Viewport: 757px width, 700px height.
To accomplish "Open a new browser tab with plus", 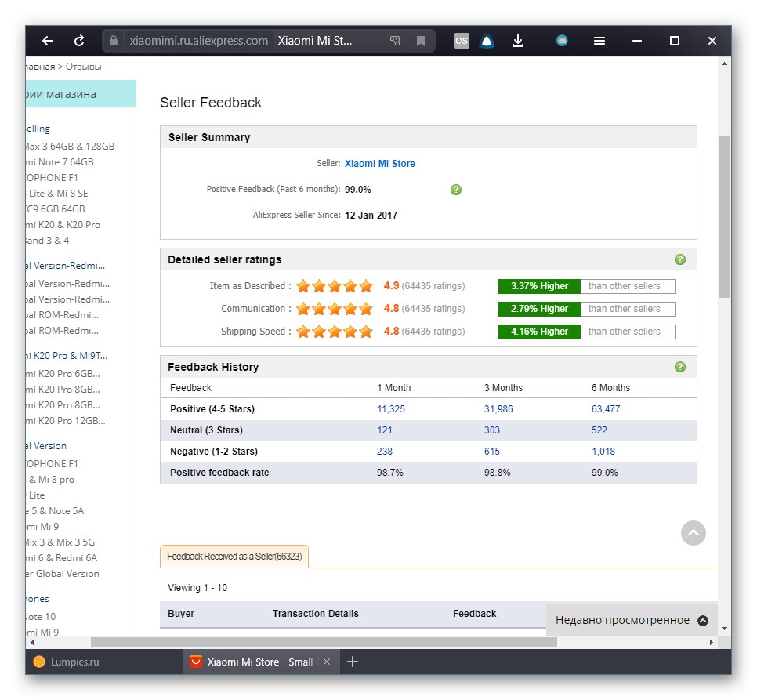I will click(x=353, y=662).
